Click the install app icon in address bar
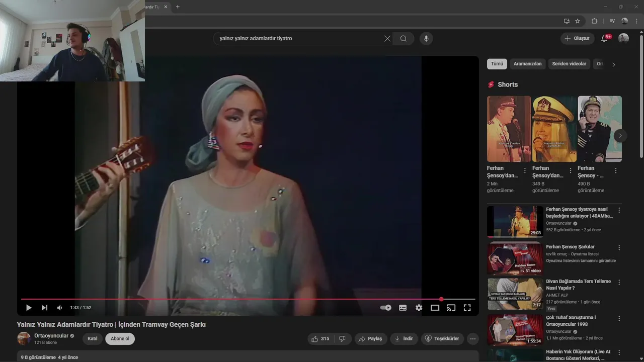The width and height of the screenshot is (644, 362). click(x=567, y=21)
